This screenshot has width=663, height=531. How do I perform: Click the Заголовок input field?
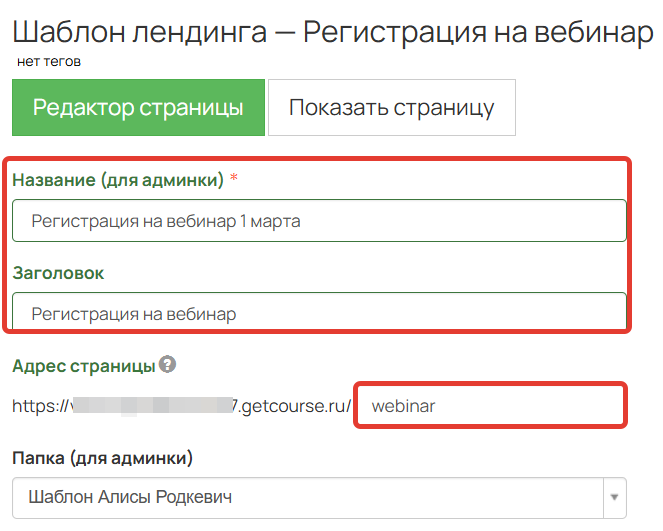(319, 311)
